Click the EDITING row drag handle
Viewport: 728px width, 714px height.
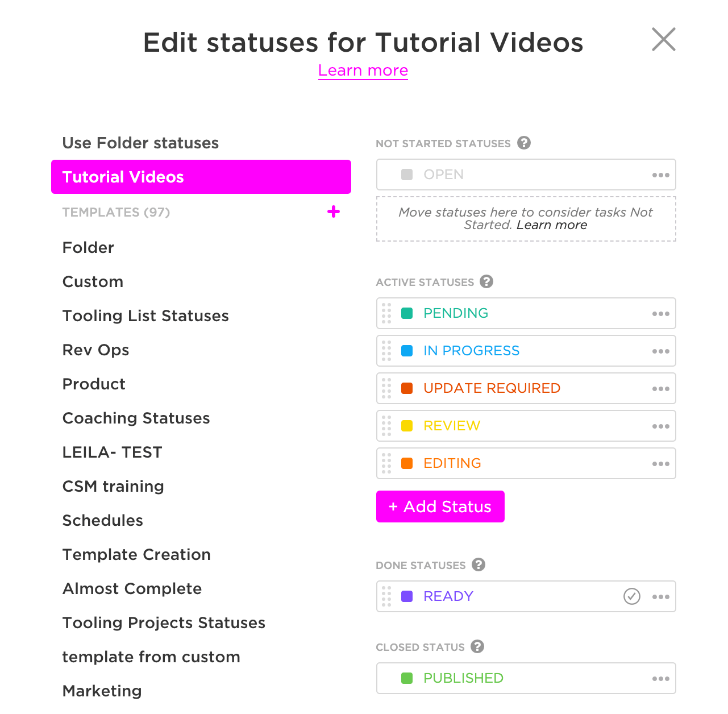click(386, 463)
